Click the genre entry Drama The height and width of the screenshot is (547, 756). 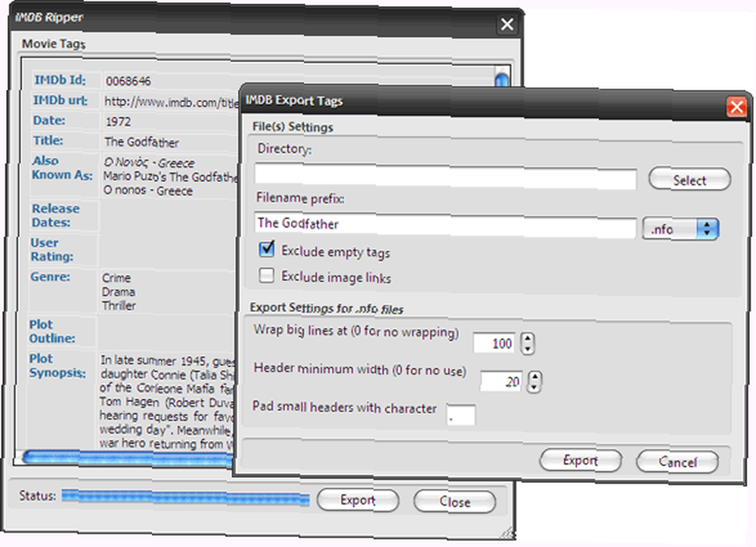(118, 292)
